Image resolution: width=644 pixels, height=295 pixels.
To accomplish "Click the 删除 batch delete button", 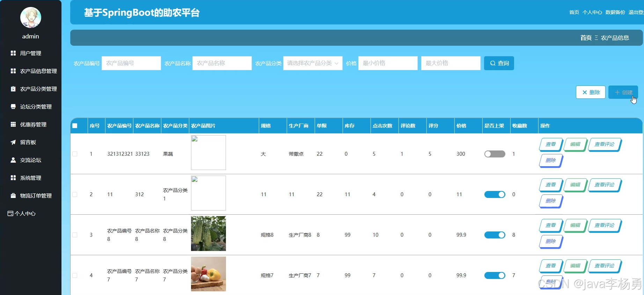I will 591,92.
